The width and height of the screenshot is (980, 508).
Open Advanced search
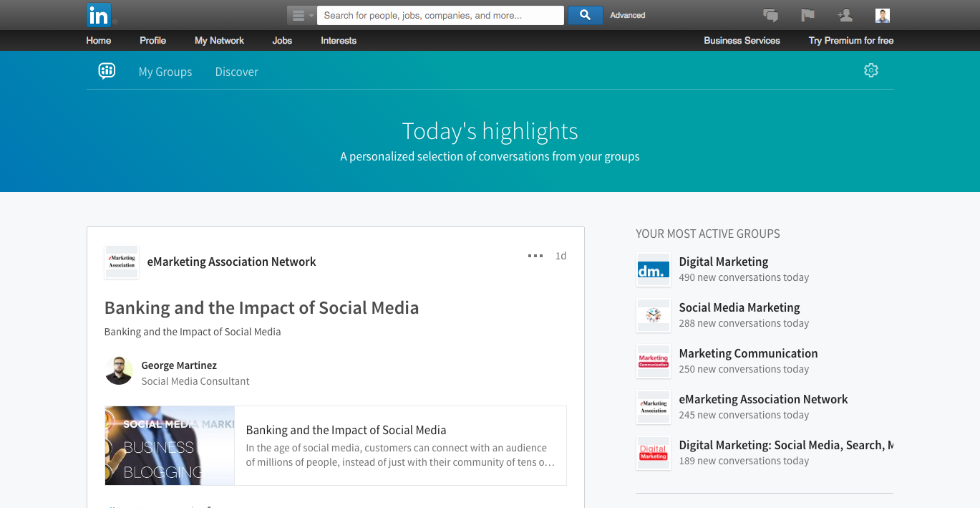click(x=628, y=15)
